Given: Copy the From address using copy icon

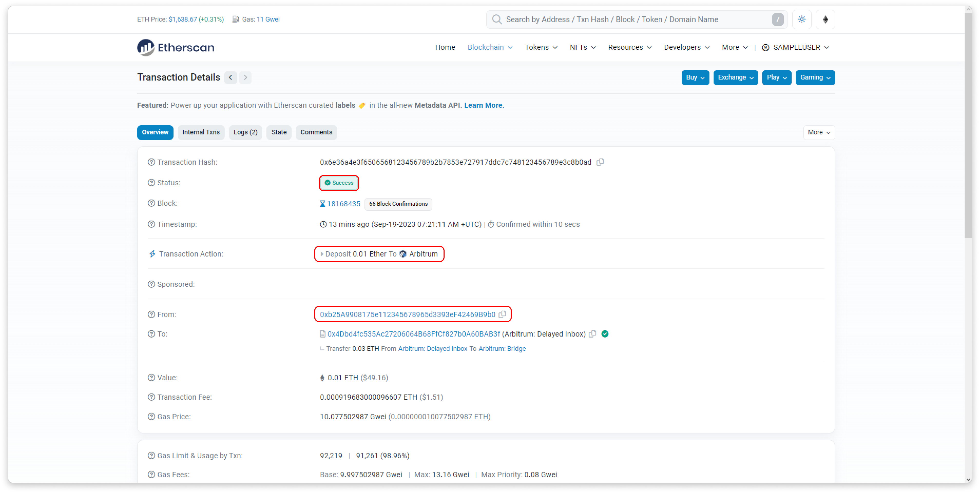Looking at the screenshot, I should (502, 314).
